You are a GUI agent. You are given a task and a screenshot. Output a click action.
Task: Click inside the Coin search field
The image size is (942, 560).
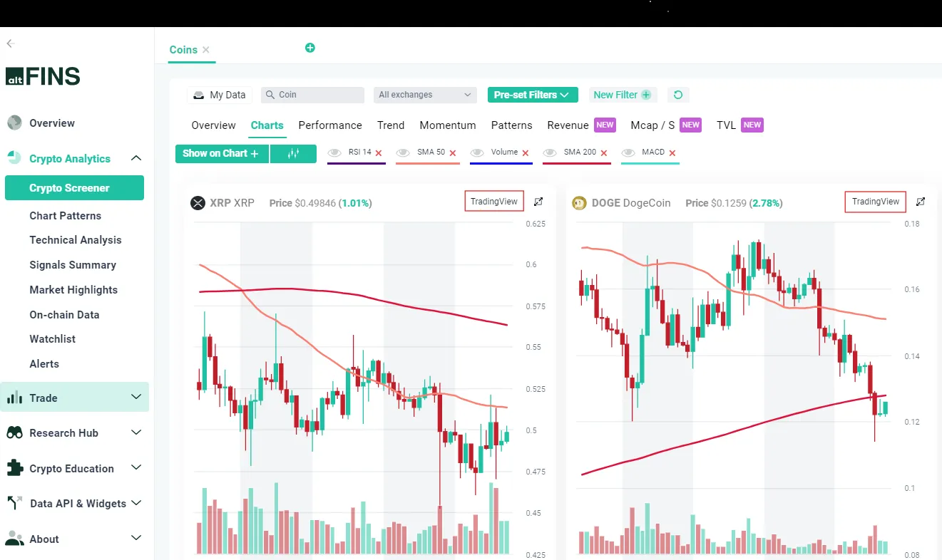pyautogui.click(x=312, y=94)
